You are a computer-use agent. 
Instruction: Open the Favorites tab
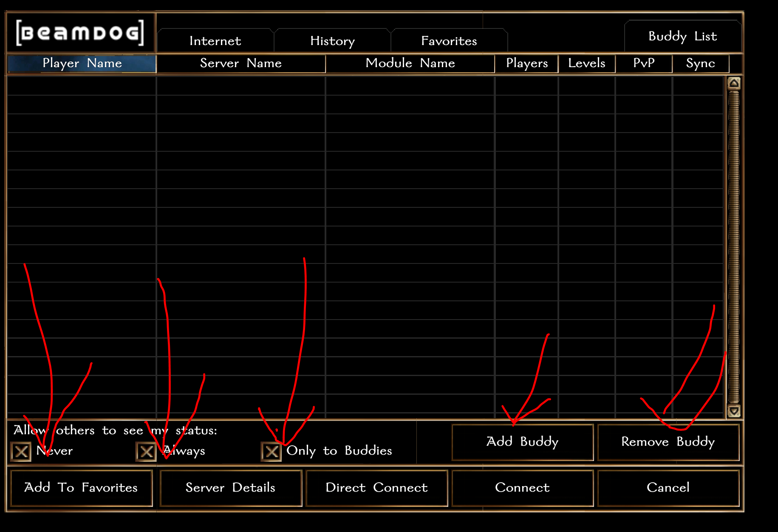pyautogui.click(x=449, y=41)
